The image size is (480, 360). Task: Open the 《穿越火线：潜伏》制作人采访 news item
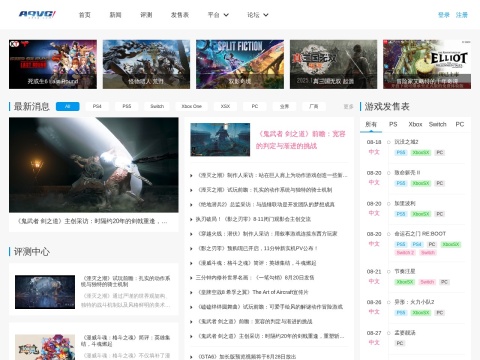267,234
